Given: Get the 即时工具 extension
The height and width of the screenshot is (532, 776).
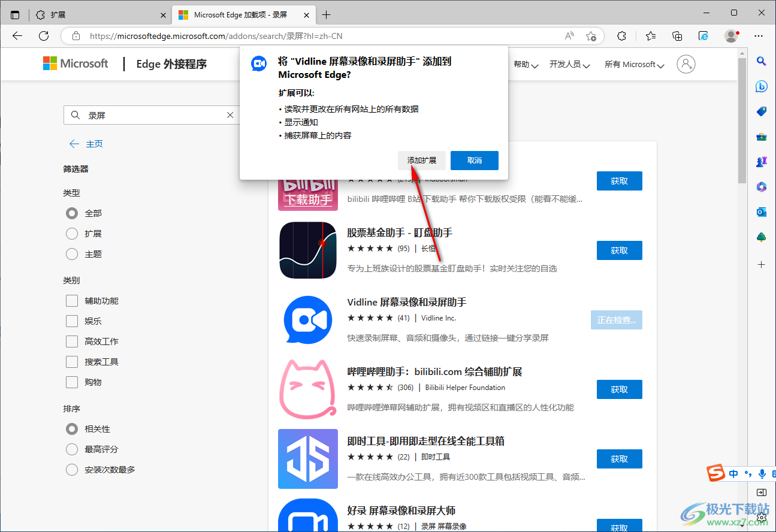Looking at the screenshot, I should pos(620,459).
